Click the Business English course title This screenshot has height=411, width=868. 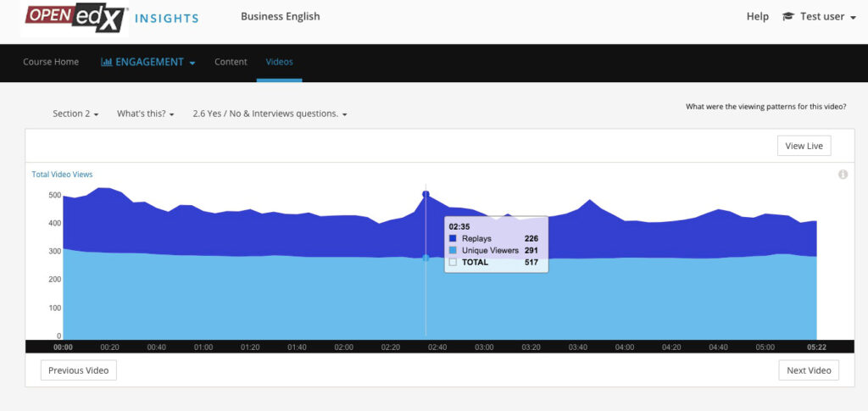click(280, 16)
